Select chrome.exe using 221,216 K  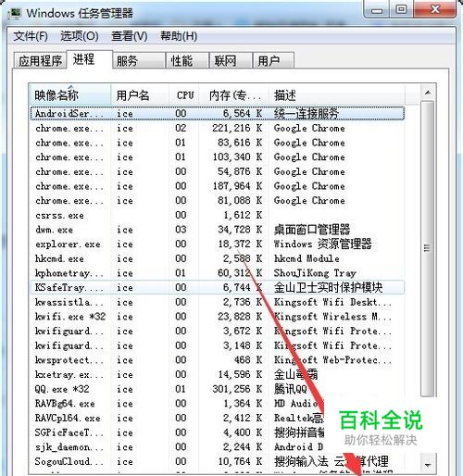(x=218, y=128)
